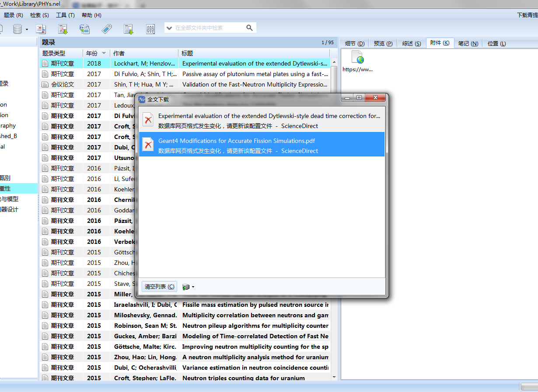Viewport: 538px width, 392px height.
Task: Click the NoteExpress icon in 全文下载 title bar
Action: click(x=142, y=99)
